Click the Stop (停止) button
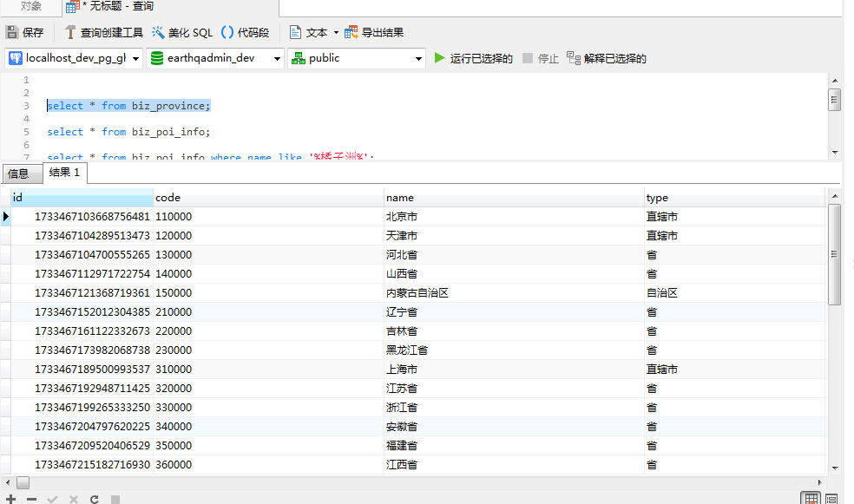 pyautogui.click(x=541, y=58)
